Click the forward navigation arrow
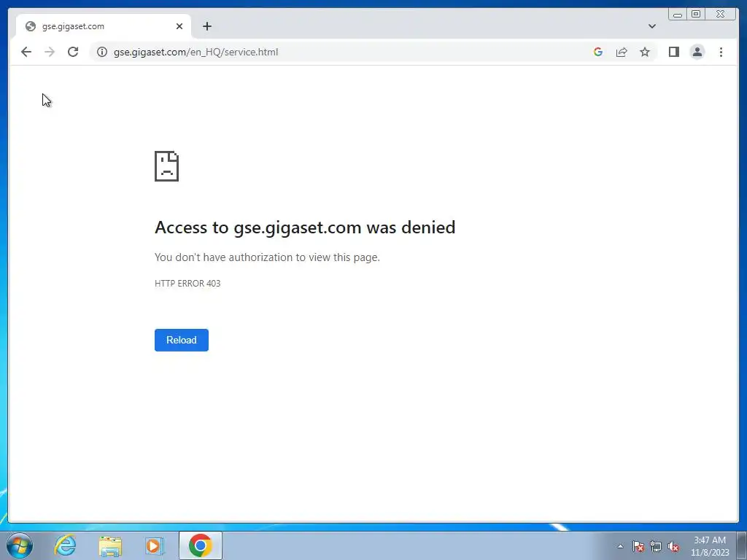The image size is (747, 560). pyautogui.click(x=50, y=52)
